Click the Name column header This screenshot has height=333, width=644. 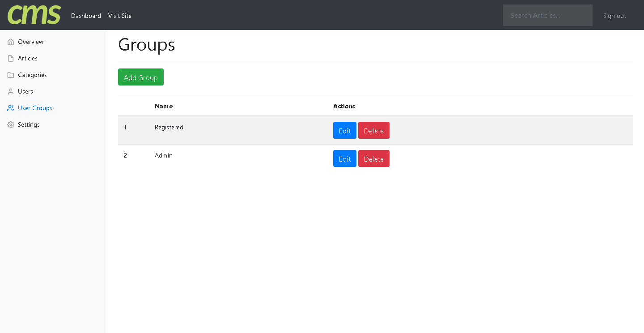[x=164, y=106]
